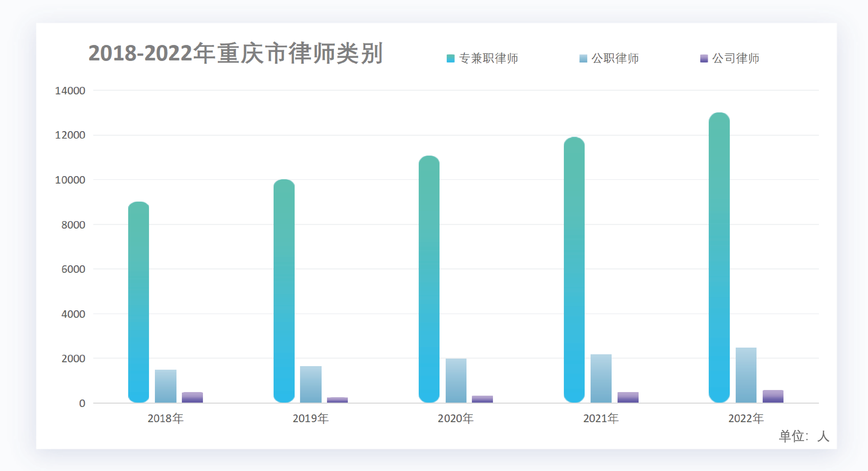The height and width of the screenshot is (471, 868).
Task: Click the 2019年 x-axis label
Action: click(x=310, y=418)
